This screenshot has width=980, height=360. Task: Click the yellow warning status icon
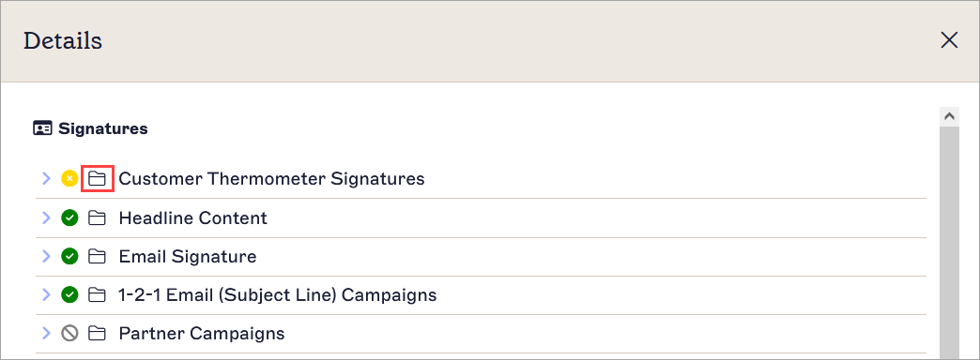(69, 179)
